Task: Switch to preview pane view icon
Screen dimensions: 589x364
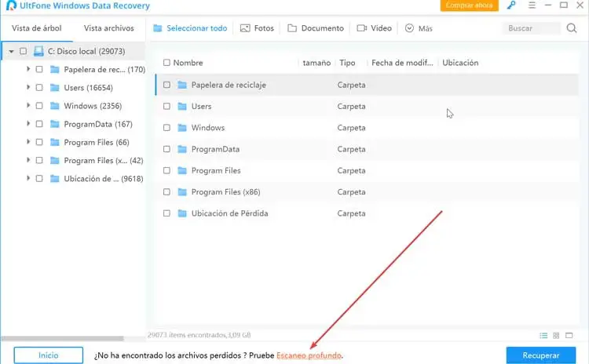Action: point(569,336)
